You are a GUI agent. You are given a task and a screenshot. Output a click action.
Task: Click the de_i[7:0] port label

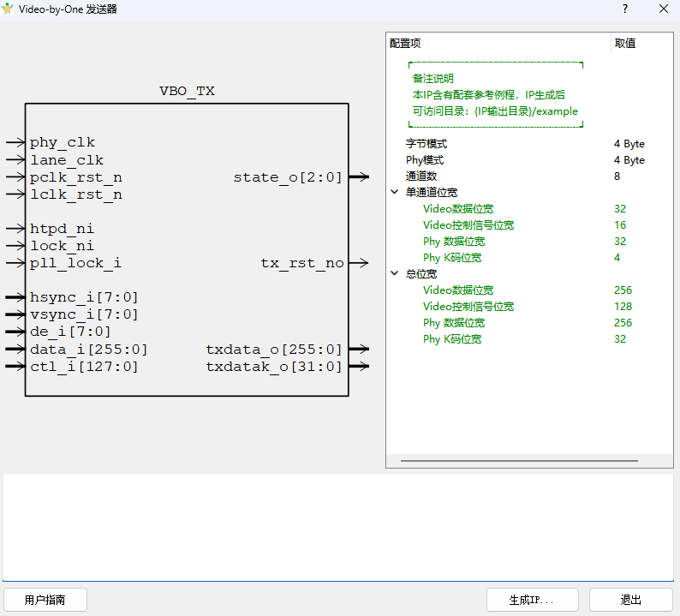(70, 332)
